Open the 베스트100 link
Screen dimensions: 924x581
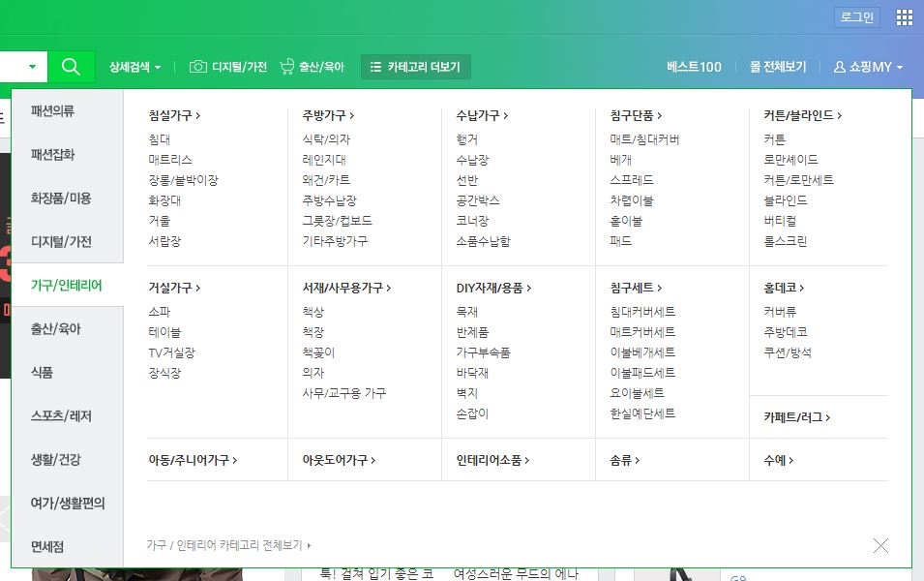point(694,67)
